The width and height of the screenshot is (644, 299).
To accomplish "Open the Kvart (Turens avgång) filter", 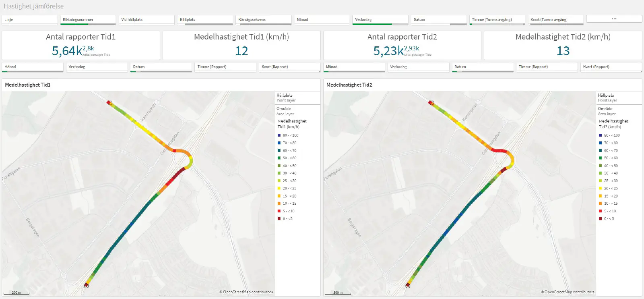I will [x=555, y=20].
